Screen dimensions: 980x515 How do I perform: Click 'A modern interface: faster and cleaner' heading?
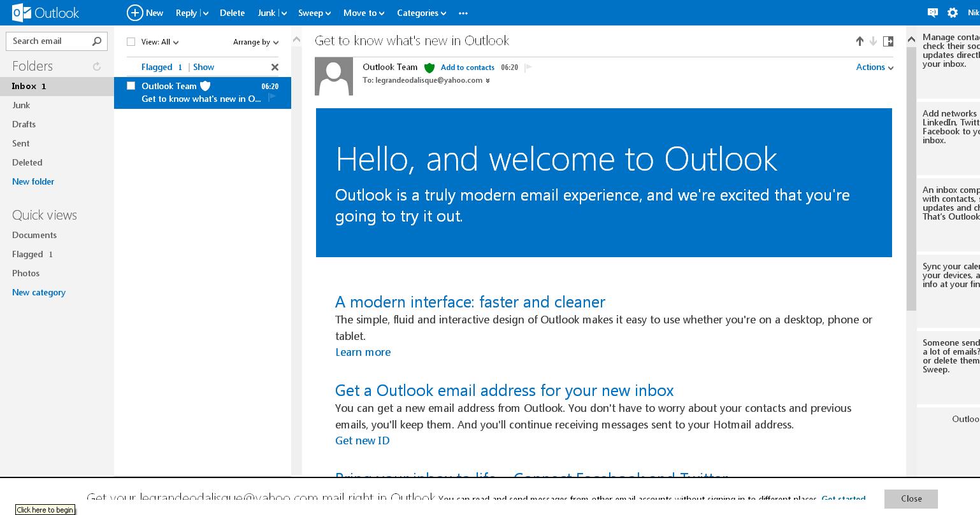(x=470, y=302)
